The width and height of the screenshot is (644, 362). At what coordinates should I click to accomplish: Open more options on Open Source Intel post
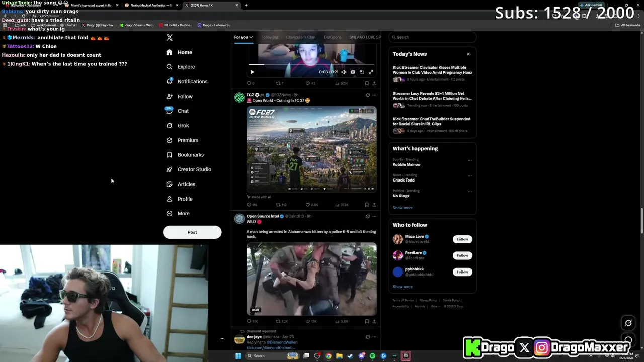[x=374, y=216]
